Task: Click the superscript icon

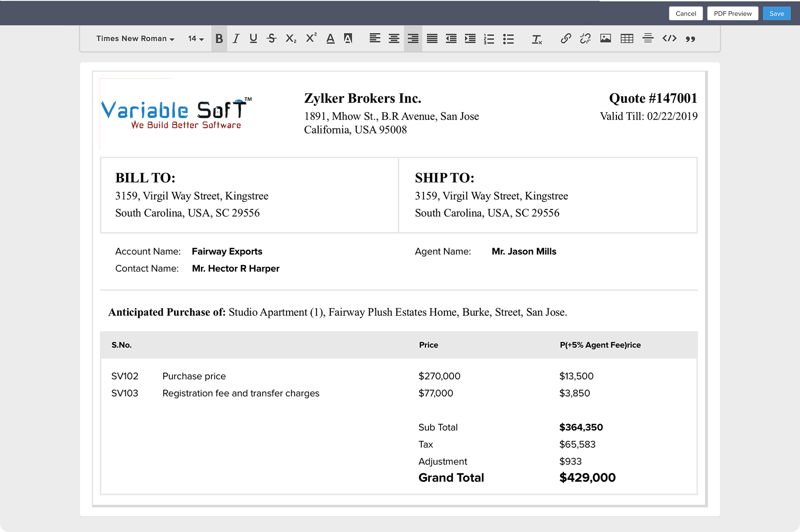Action: click(311, 38)
